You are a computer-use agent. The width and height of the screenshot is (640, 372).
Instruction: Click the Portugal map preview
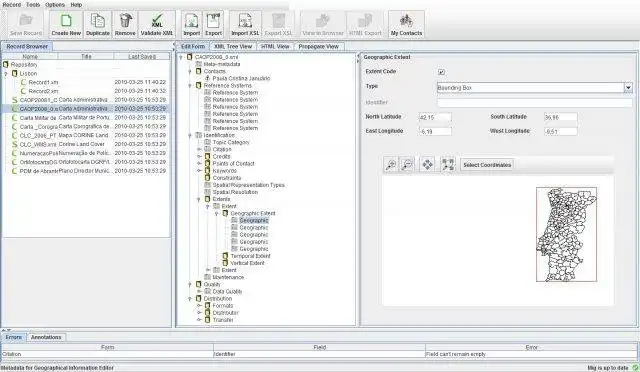click(566, 234)
